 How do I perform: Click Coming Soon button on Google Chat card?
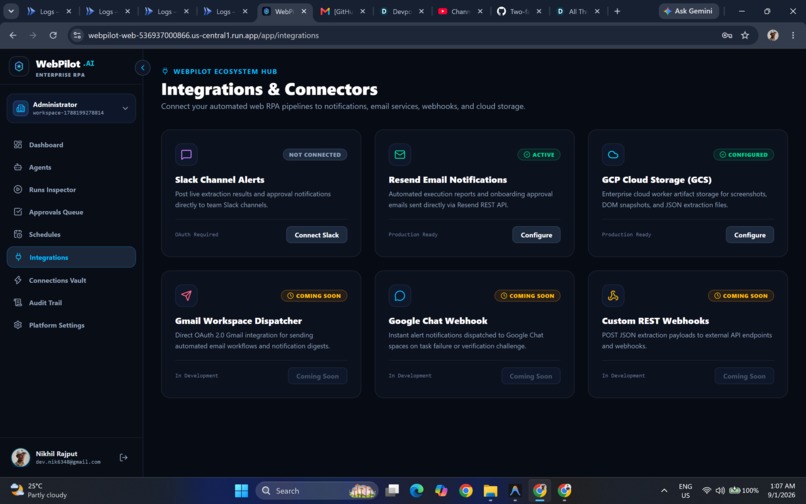(530, 376)
